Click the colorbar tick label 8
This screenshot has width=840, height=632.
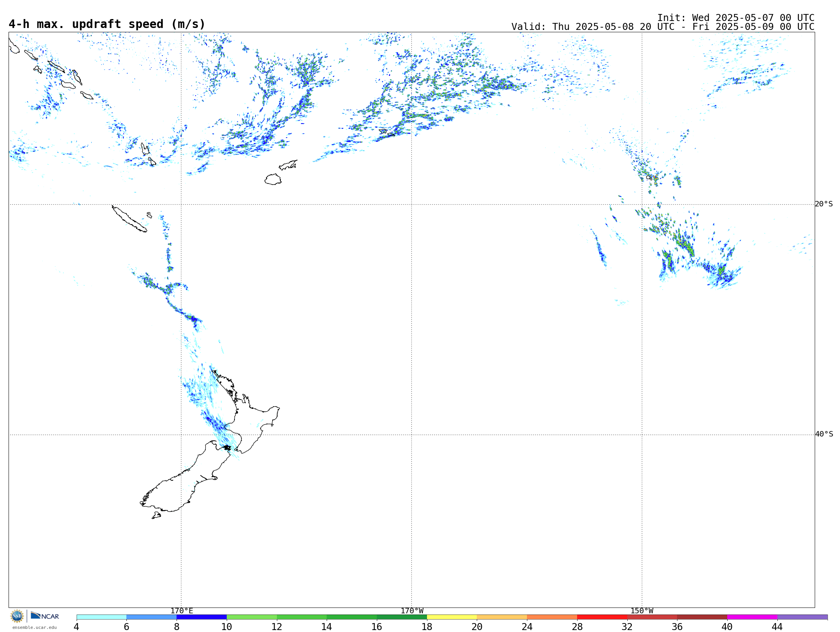click(177, 627)
